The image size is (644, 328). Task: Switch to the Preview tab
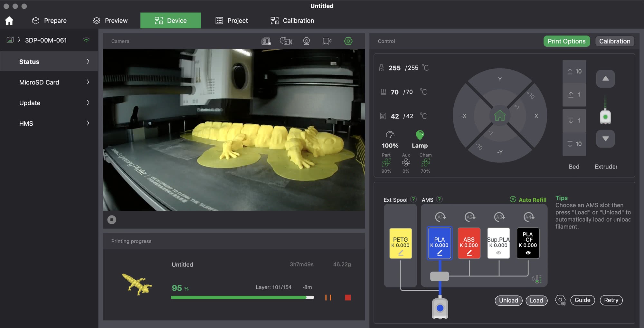pos(110,21)
